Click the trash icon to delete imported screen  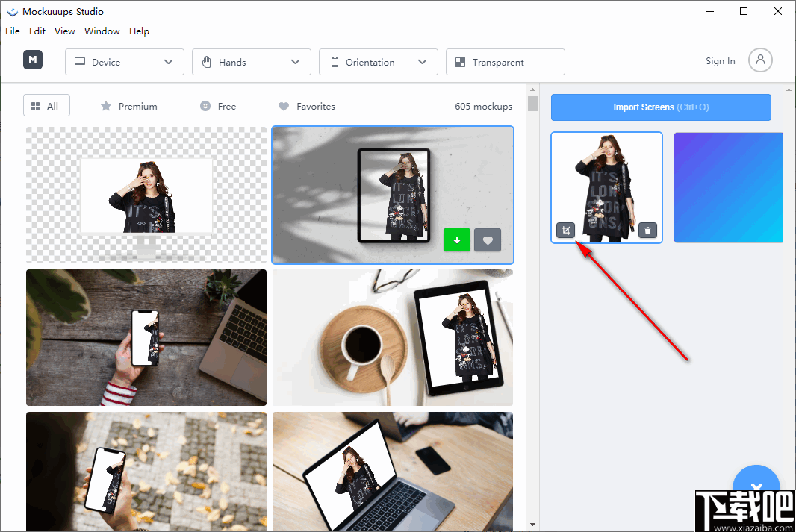647,231
